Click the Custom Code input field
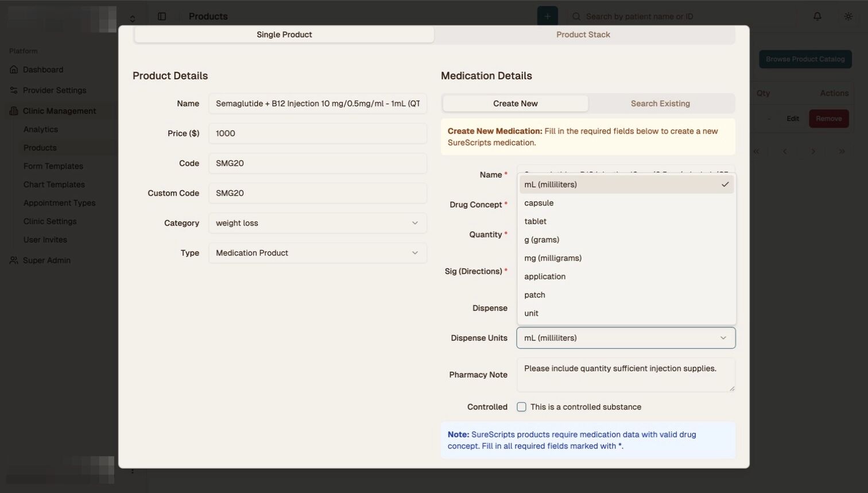 (x=317, y=193)
